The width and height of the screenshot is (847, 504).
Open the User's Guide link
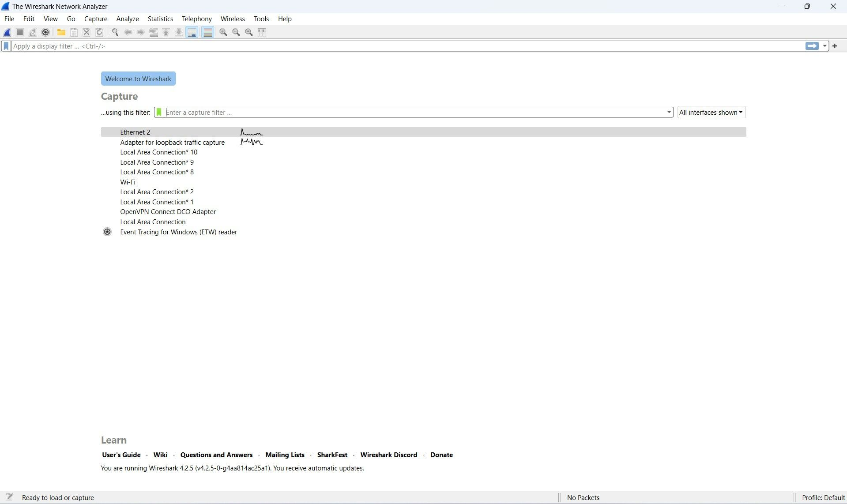[121, 455]
